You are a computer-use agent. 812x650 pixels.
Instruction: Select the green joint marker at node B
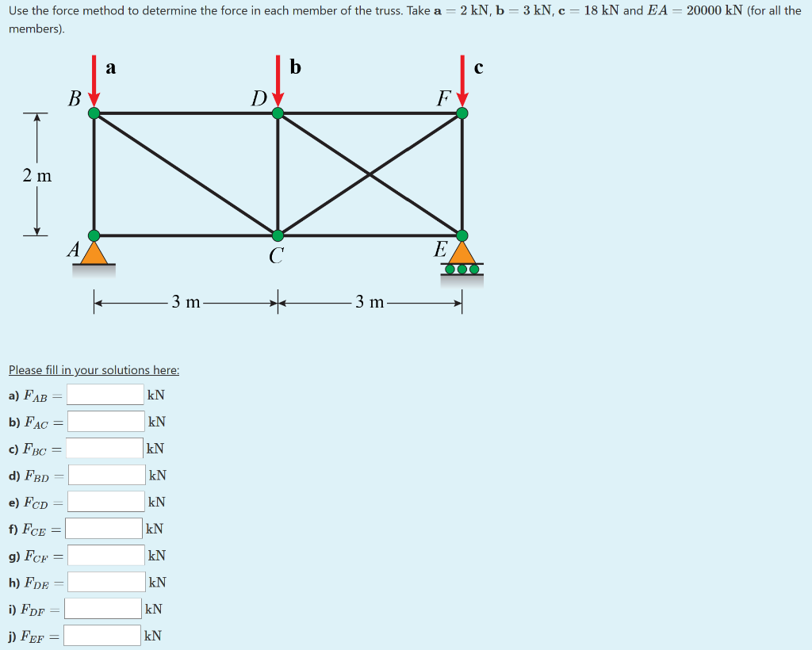[x=94, y=113]
